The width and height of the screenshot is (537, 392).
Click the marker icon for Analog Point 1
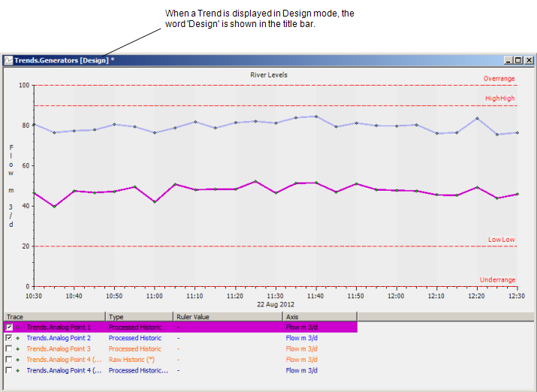coord(18,327)
